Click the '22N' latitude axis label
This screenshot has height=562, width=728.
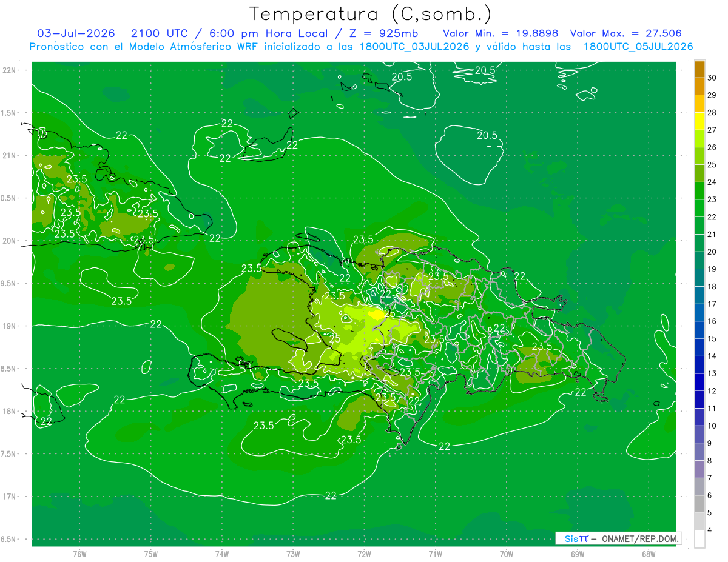pos(9,70)
